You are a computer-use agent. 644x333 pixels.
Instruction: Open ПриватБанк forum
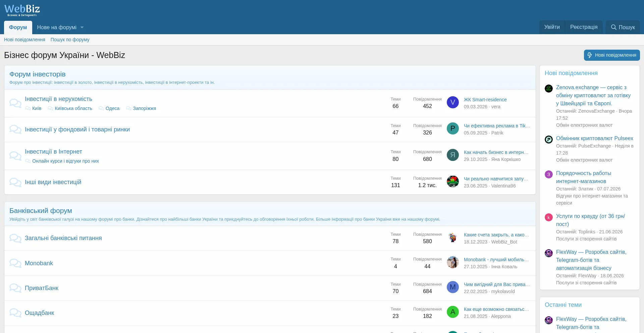[42, 288]
